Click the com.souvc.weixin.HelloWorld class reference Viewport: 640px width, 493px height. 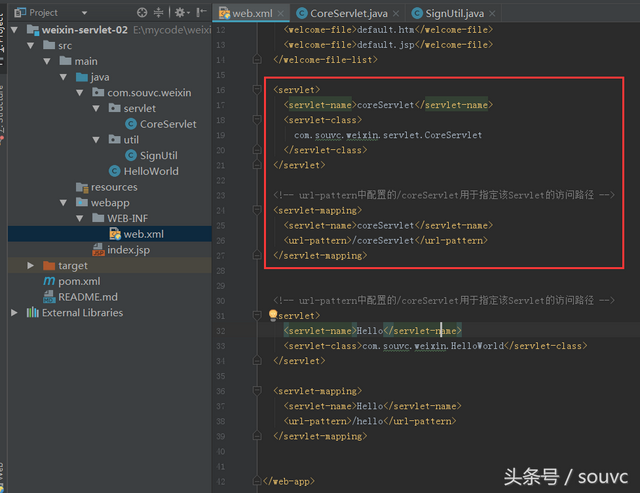tap(433, 346)
